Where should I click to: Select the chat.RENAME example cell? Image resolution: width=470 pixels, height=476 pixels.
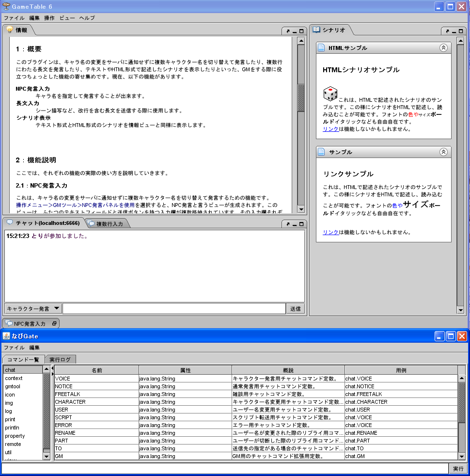click(x=401, y=433)
